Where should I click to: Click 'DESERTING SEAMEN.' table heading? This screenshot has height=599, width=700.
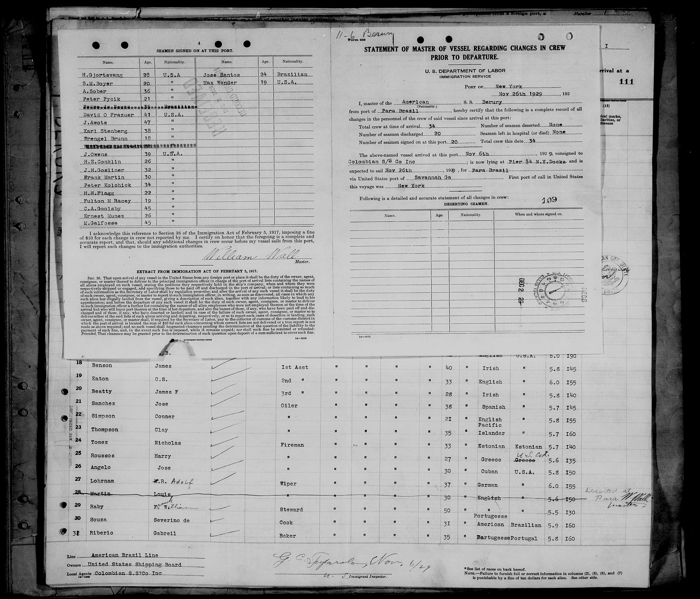[466, 204]
